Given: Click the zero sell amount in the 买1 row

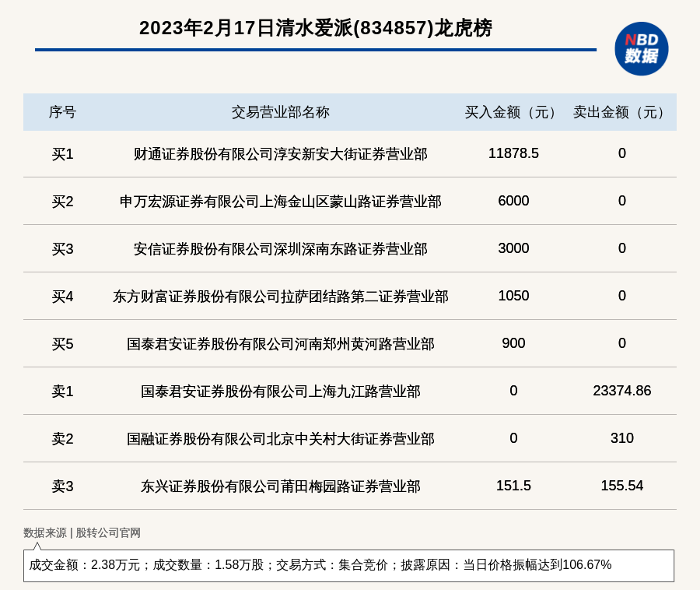Looking at the screenshot, I should 622,153.
